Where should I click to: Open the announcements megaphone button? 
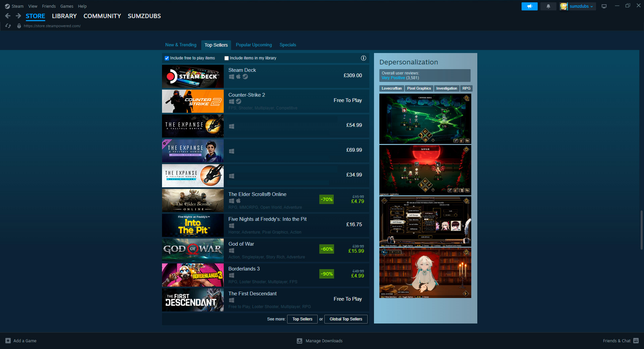pyautogui.click(x=530, y=6)
